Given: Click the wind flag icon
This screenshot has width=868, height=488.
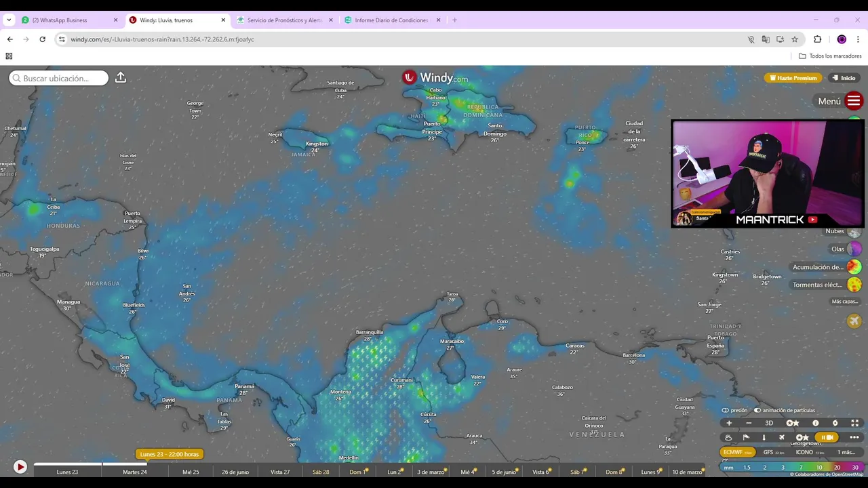Looking at the screenshot, I should (746, 437).
